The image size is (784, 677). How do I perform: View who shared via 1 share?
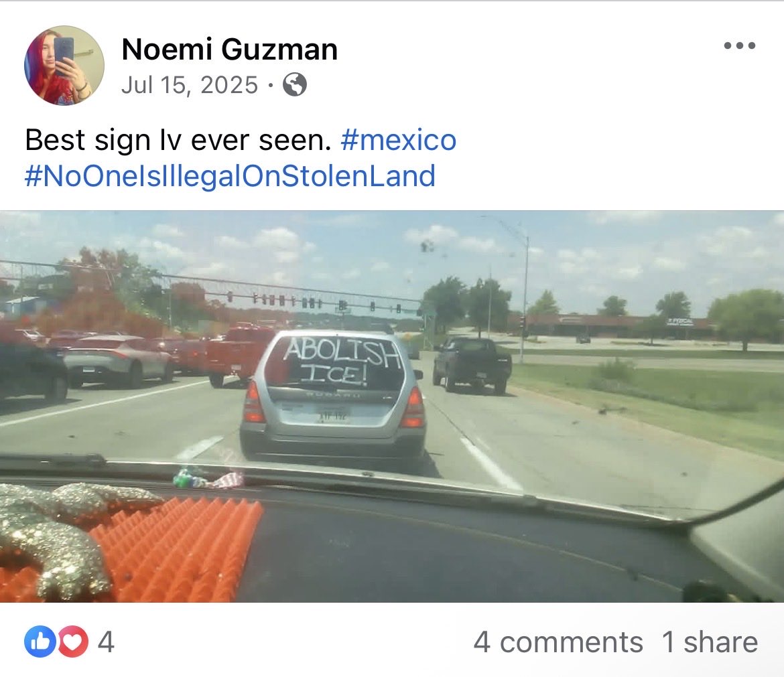click(710, 642)
